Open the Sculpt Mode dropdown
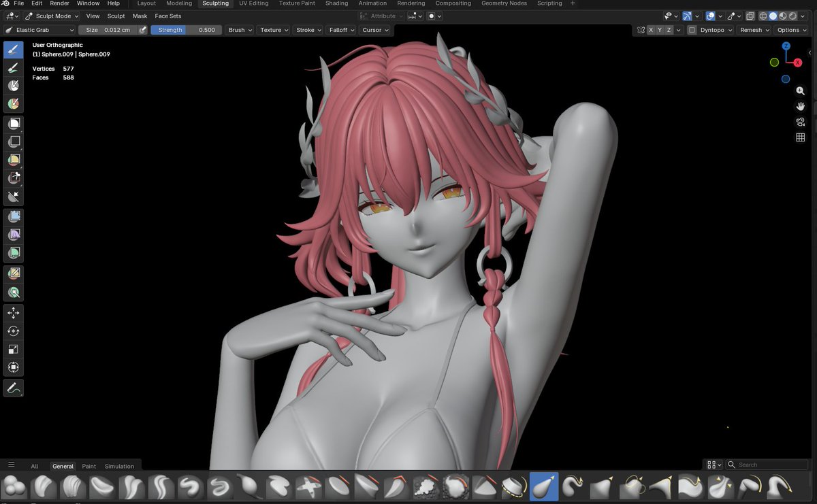The height and width of the screenshot is (504, 817). (x=52, y=16)
